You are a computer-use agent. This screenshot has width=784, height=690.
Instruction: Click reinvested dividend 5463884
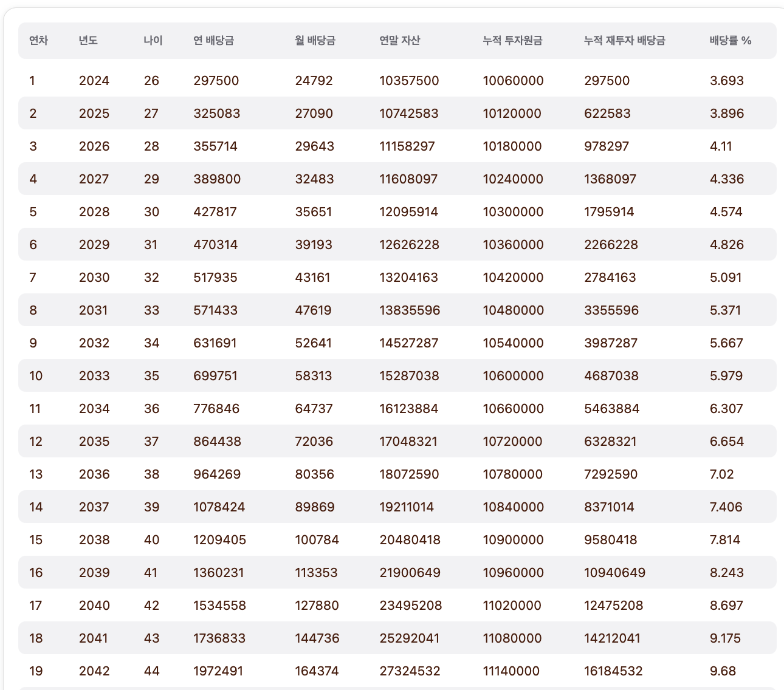tap(612, 409)
